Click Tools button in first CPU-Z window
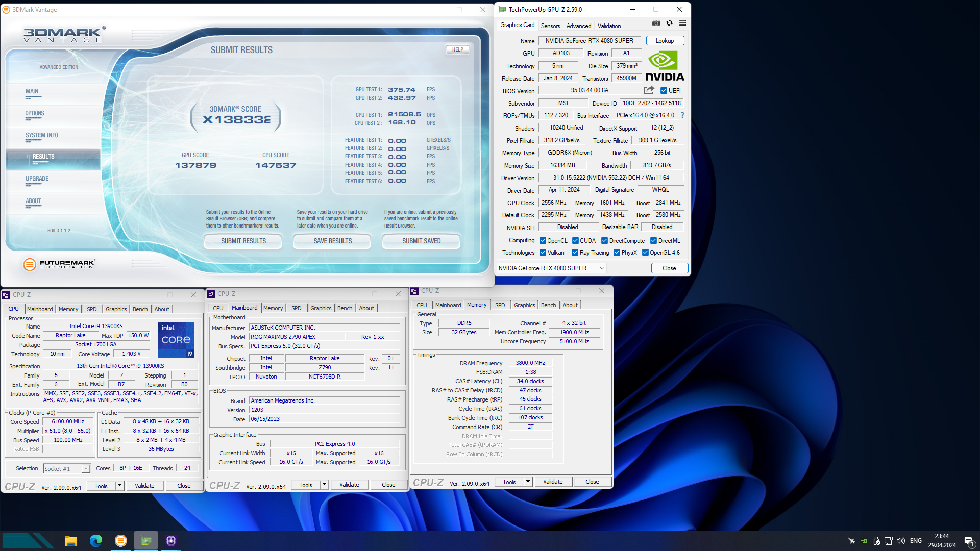The image size is (980, 551). coord(101,486)
